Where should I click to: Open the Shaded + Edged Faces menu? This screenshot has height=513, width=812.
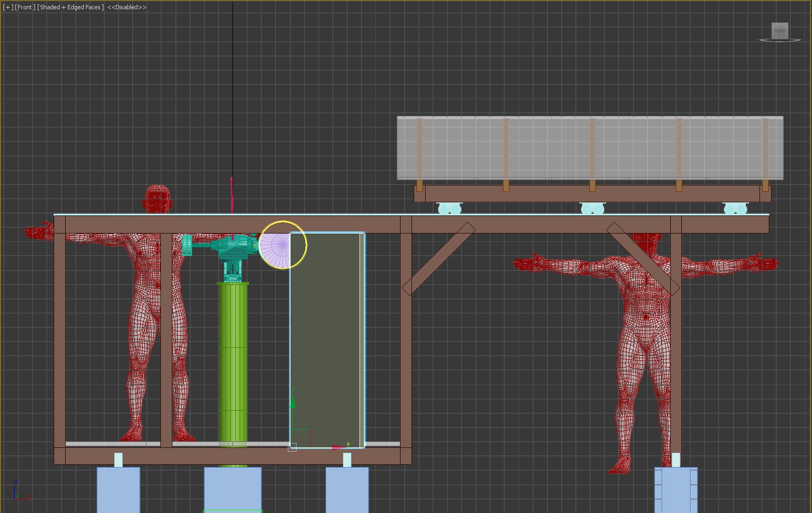tap(70, 7)
